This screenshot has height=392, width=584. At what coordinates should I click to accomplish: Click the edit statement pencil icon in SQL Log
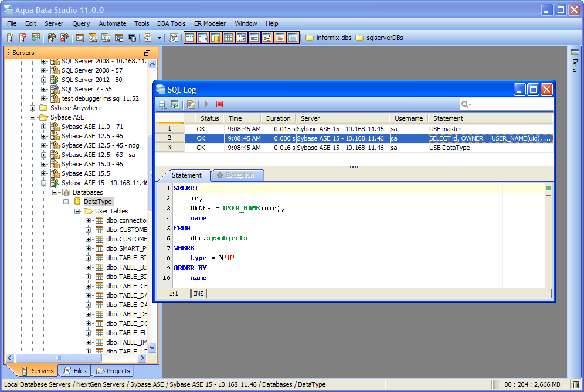click(191, 104)
